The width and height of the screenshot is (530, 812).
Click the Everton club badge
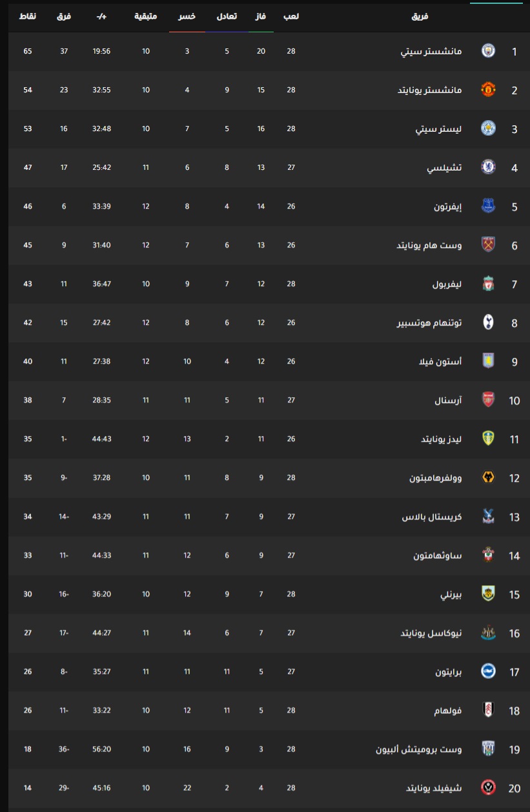(488, 206)
